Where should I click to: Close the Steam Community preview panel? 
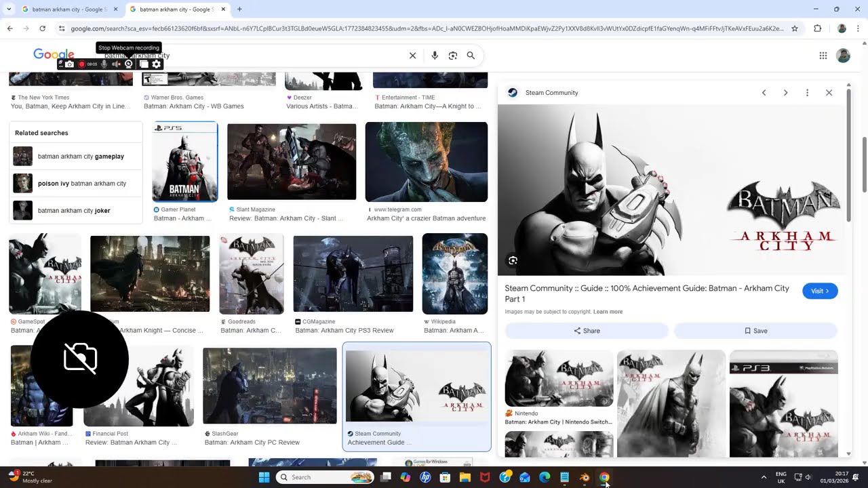click(829, 93)
